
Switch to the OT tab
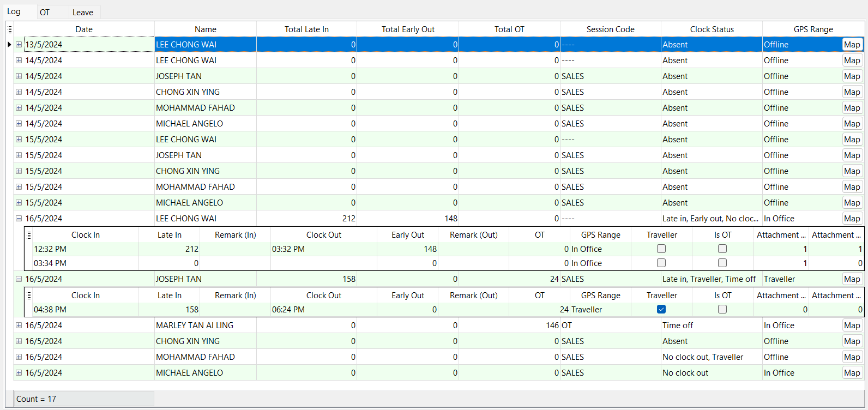pyautogui.click(x=45, y=13)
